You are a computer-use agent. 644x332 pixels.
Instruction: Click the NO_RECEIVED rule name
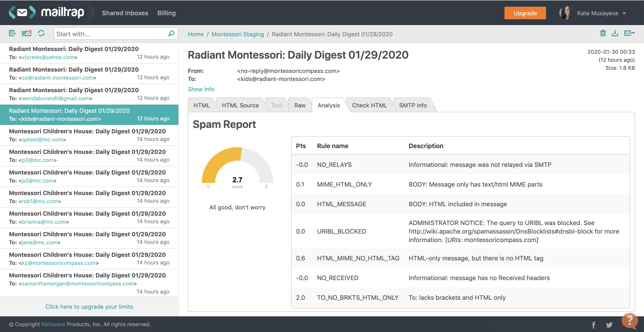point(338,278)
